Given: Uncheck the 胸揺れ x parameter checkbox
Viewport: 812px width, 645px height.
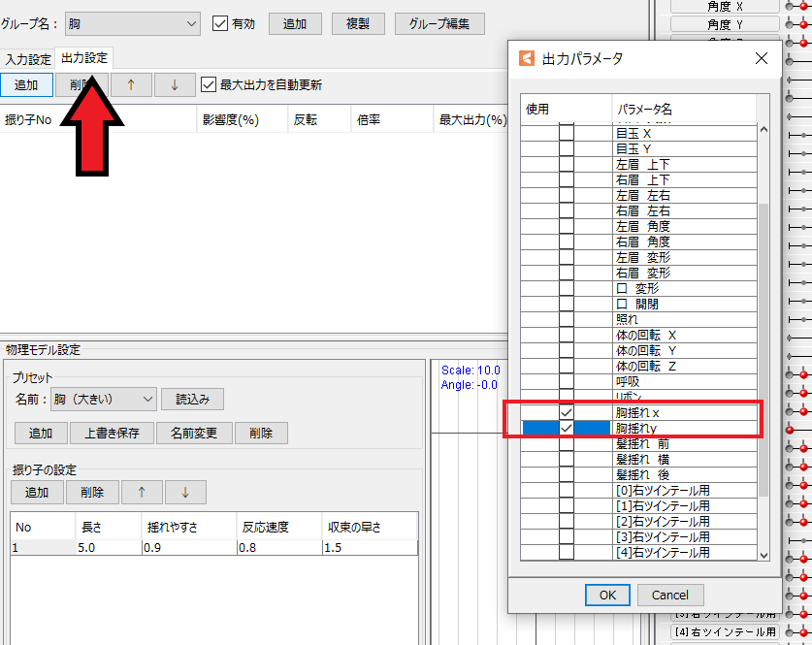Looking at the screenshot, I should click(x=567, y=412).
